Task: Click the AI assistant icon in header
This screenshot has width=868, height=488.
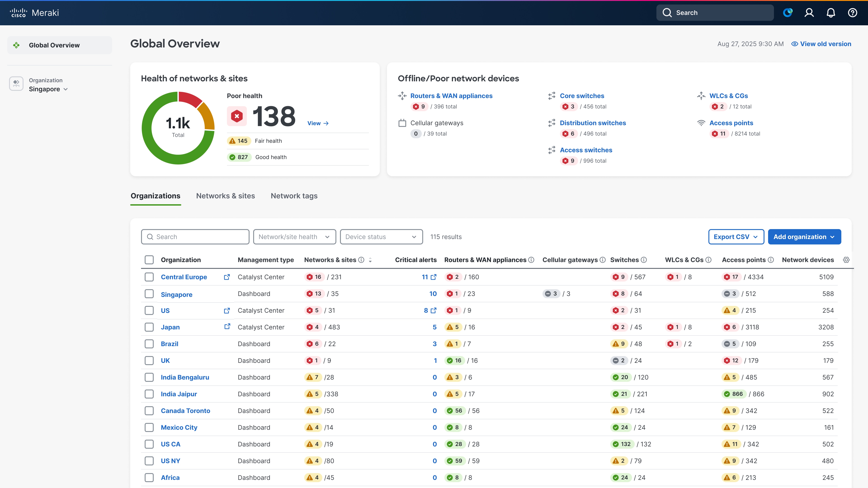Action: tap(788, 13)
